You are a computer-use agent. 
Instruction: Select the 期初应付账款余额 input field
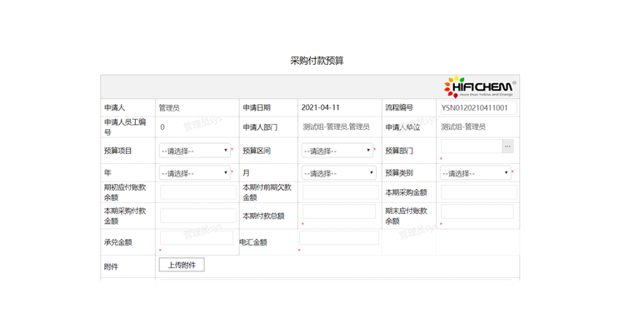(198, 192)
